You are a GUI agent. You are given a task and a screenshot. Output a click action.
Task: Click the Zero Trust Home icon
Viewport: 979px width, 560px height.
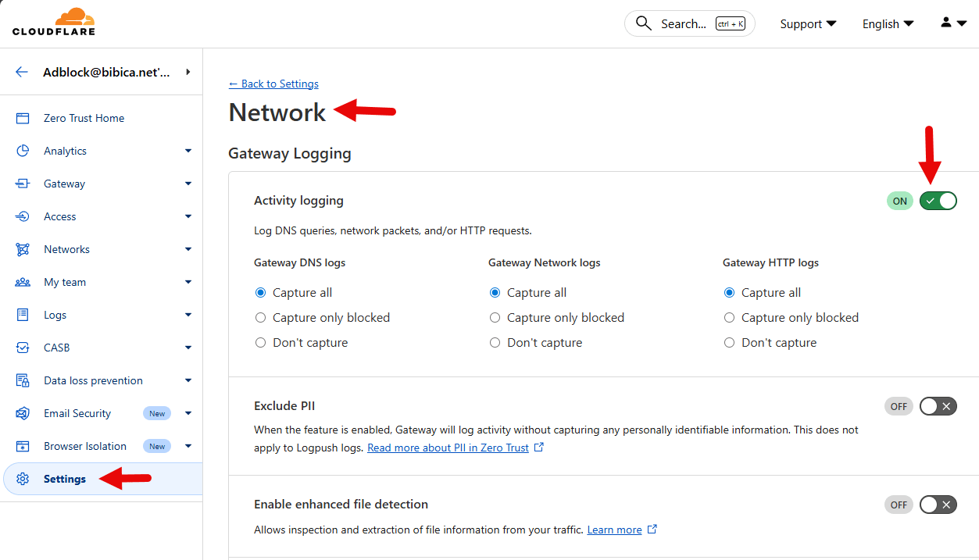23,118
